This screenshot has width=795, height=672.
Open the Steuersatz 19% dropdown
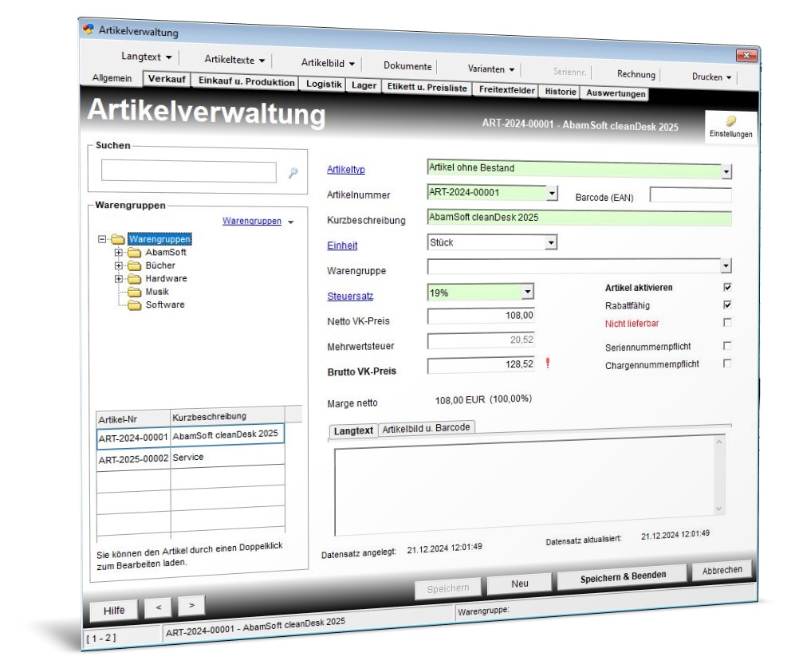click(527, 292)
